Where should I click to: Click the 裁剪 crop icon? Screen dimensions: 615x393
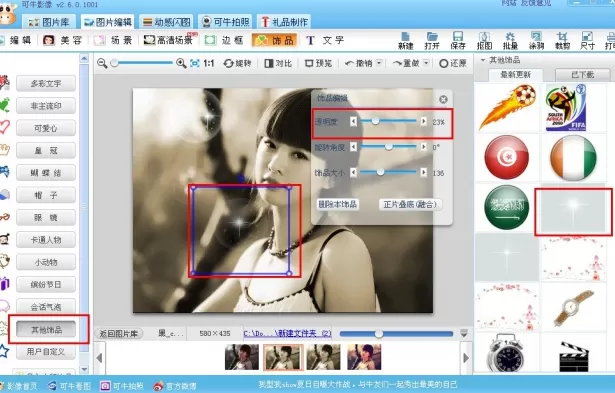562,41
